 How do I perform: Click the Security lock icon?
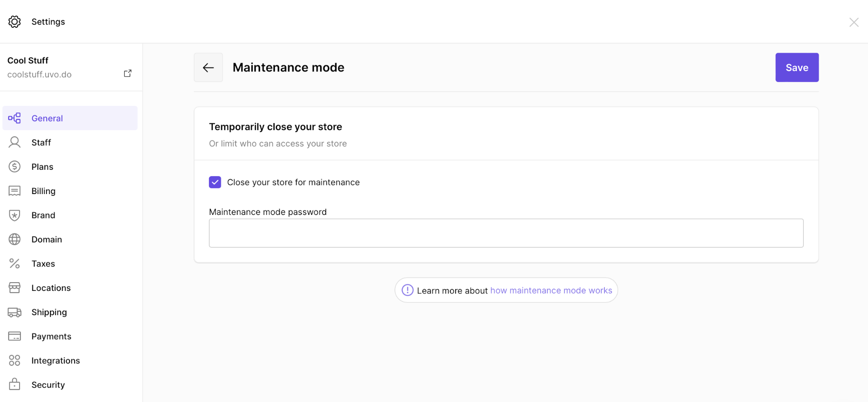pos(14,385)
